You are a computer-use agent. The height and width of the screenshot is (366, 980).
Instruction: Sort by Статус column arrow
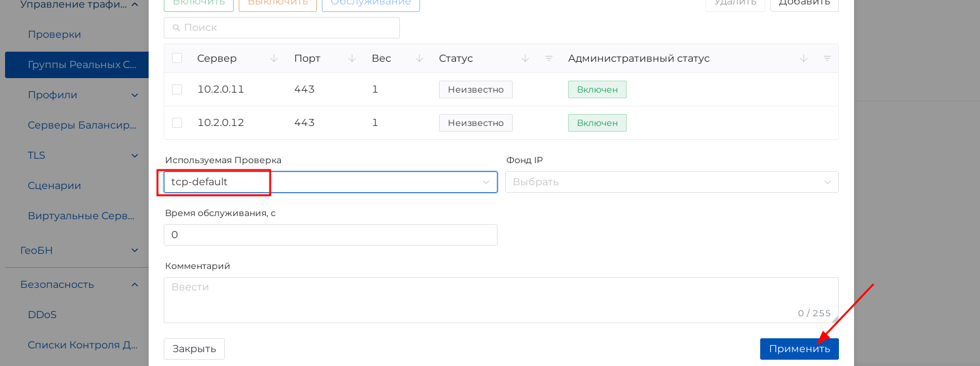click(525, 59)
